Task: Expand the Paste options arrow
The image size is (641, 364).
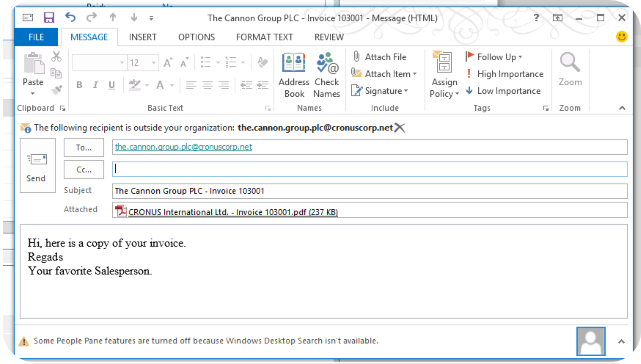Action: (33, 94)
